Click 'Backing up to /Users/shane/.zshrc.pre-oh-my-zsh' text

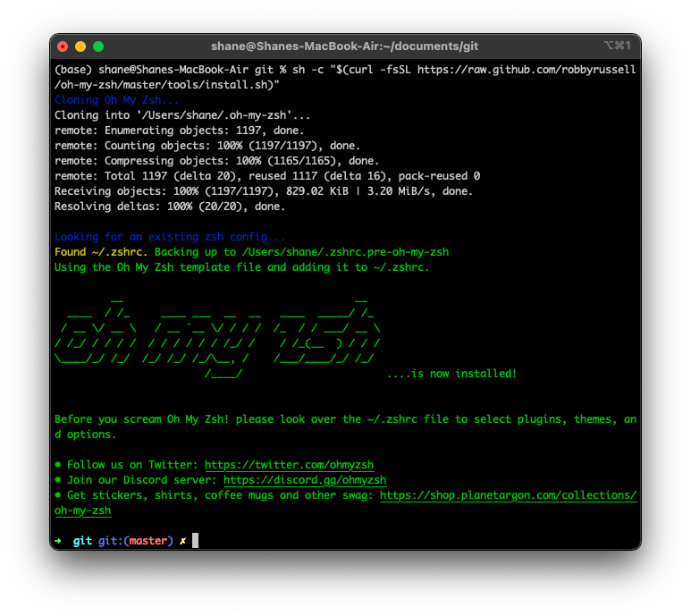click(x=302, y=252)
